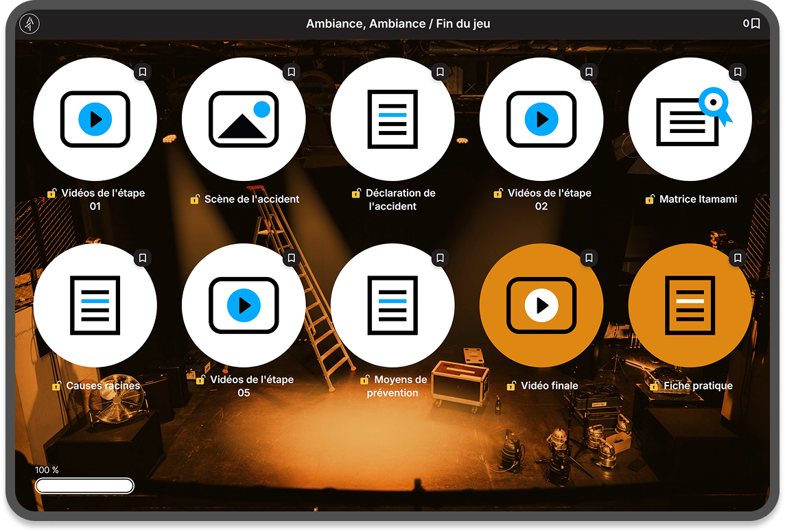This screenshot has height=532, width=785.
Task: Toggle bookmark on Scène de l'accident
Action: pyautogui.click(x=292, y=71)
